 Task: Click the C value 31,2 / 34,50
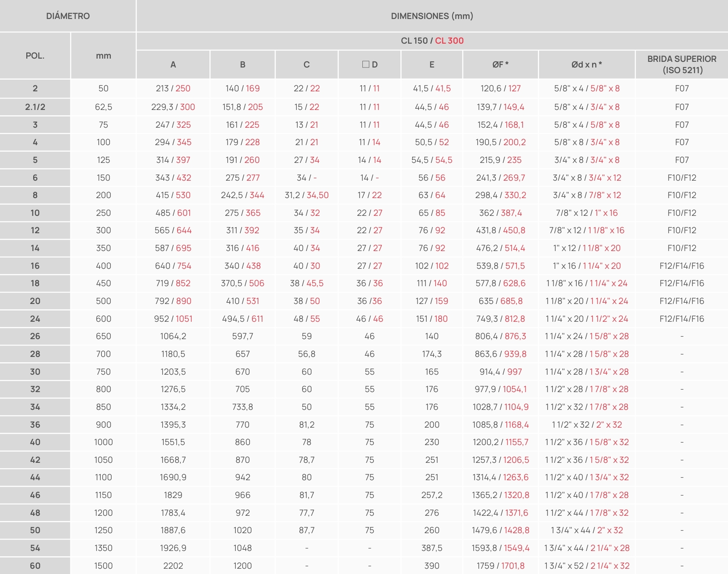[307, 195]
